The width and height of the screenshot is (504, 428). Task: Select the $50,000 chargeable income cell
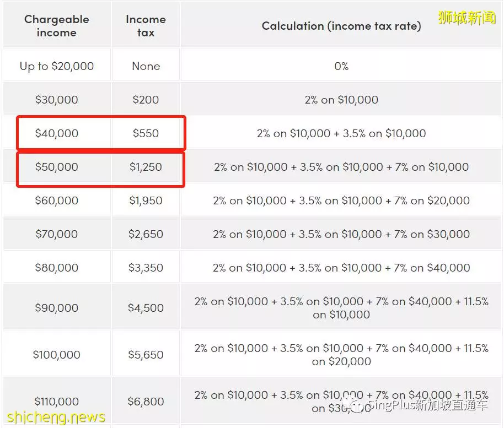coord(57,167)
